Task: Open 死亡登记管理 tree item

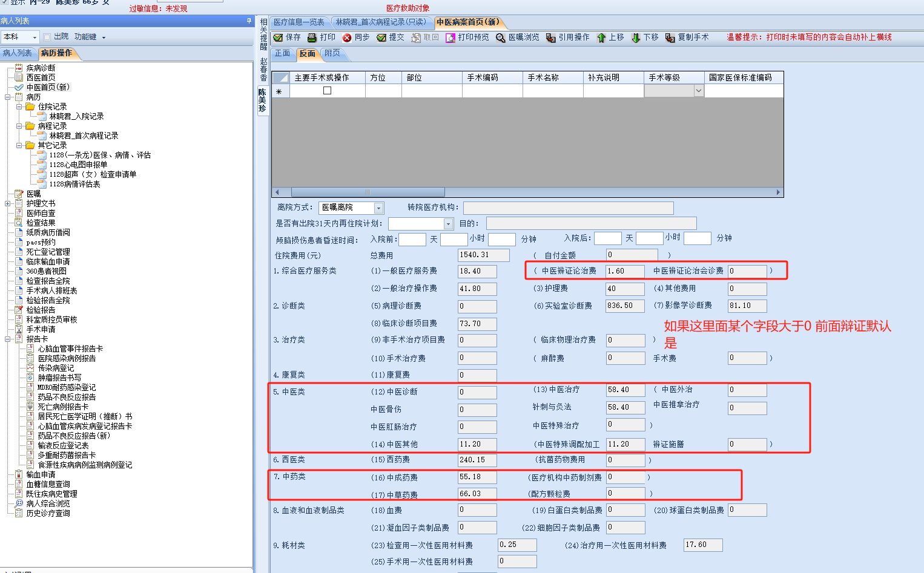Action: click(48, 252)
